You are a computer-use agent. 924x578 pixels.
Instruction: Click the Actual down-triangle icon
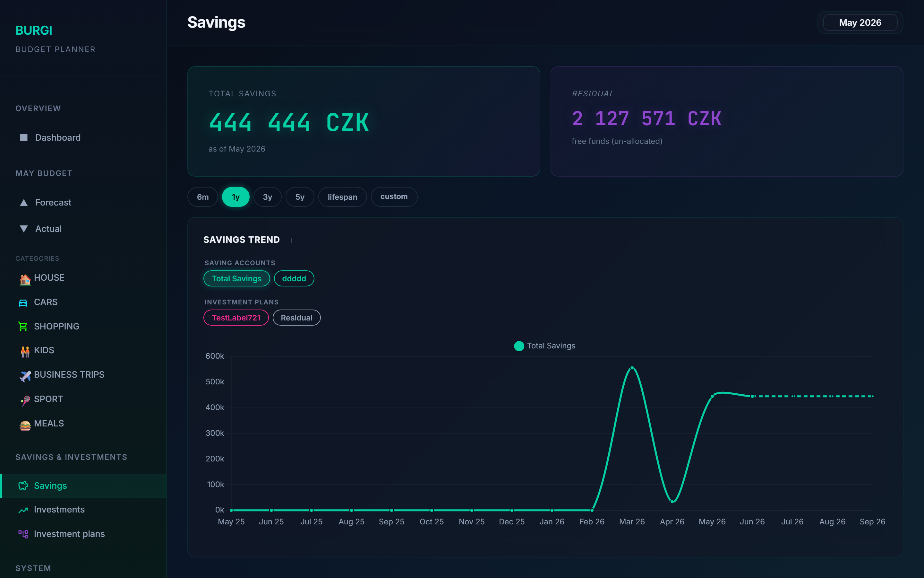pyautogui.click(x=24, y=229)
